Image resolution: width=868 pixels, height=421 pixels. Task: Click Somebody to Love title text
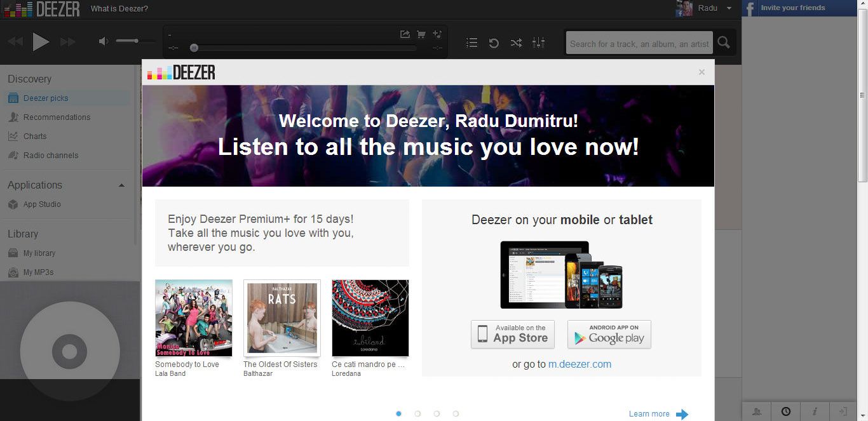(187, 364)
